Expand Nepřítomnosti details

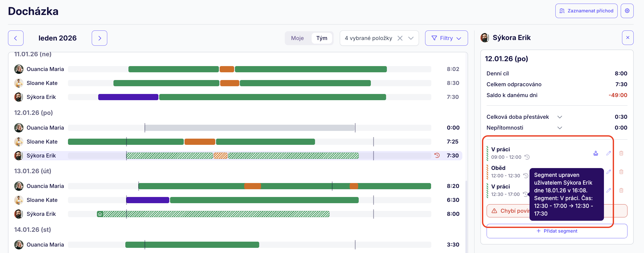(x=559, y=128)
